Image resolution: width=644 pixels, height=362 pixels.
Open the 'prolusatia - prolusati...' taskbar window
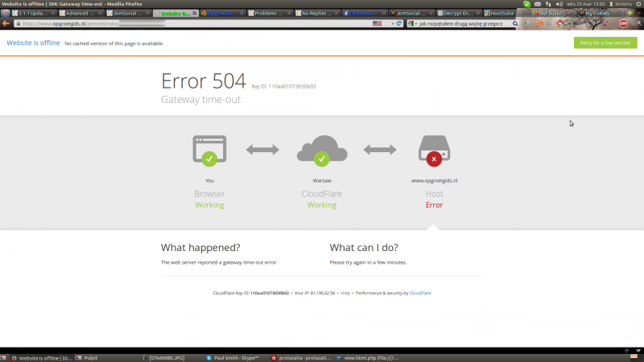pyautogui.click(x=301, y=358)
